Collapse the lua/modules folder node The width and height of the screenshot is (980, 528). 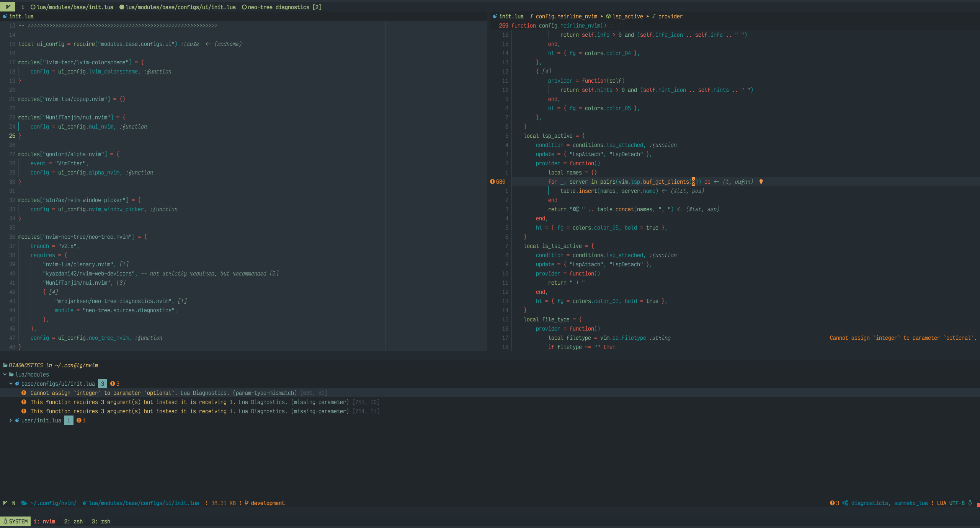[5, 375]
